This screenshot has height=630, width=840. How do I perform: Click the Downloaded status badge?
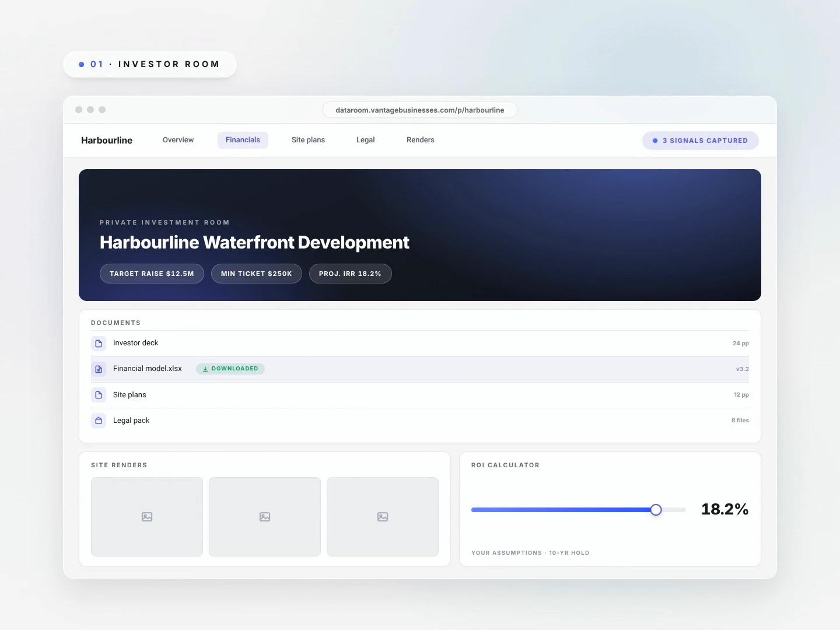point(230,369)
